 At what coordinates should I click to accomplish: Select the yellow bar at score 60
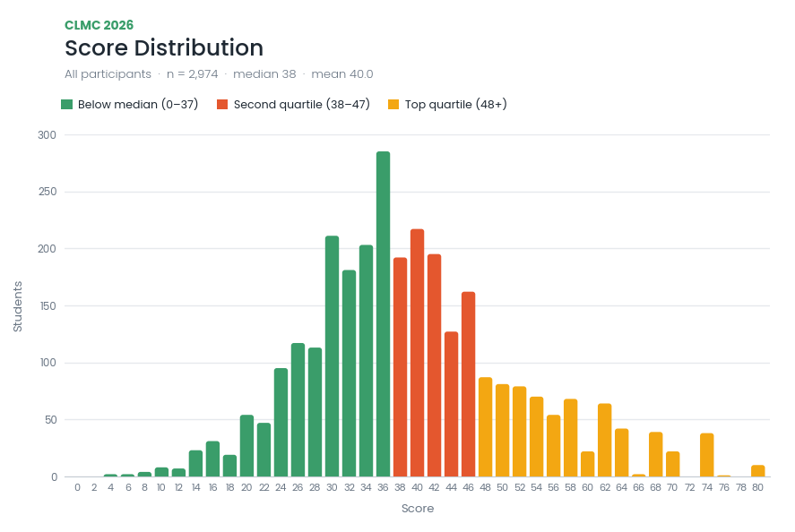588,464
